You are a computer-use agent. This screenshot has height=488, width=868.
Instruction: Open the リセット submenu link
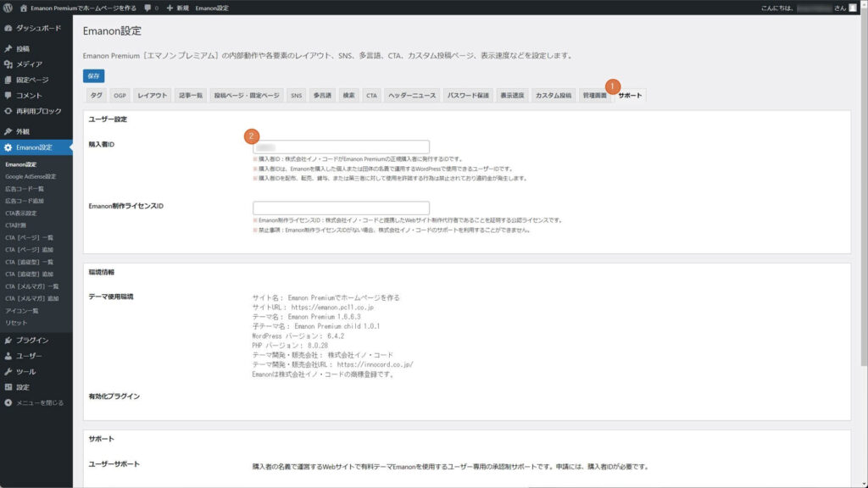click(x=17, y=323)
